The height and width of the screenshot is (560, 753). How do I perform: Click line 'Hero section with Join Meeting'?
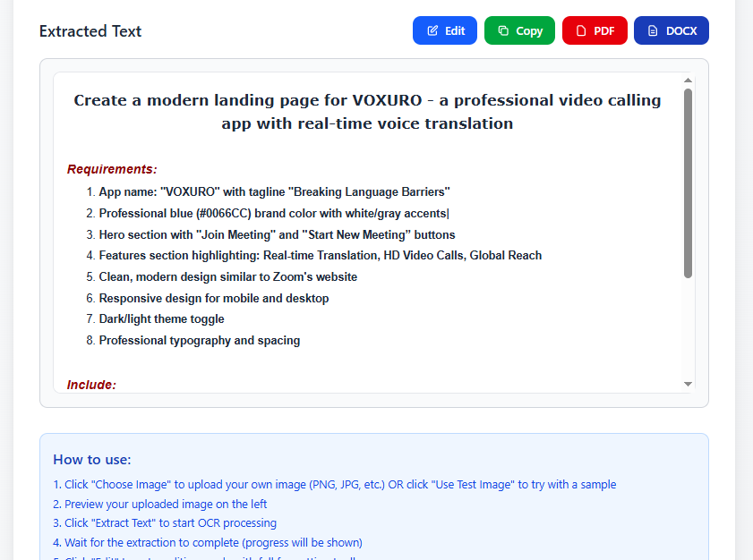pos(277,234)
